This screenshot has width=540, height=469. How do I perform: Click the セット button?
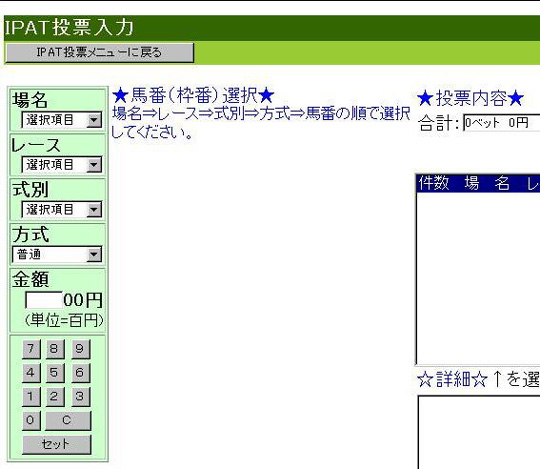point(57,444)
